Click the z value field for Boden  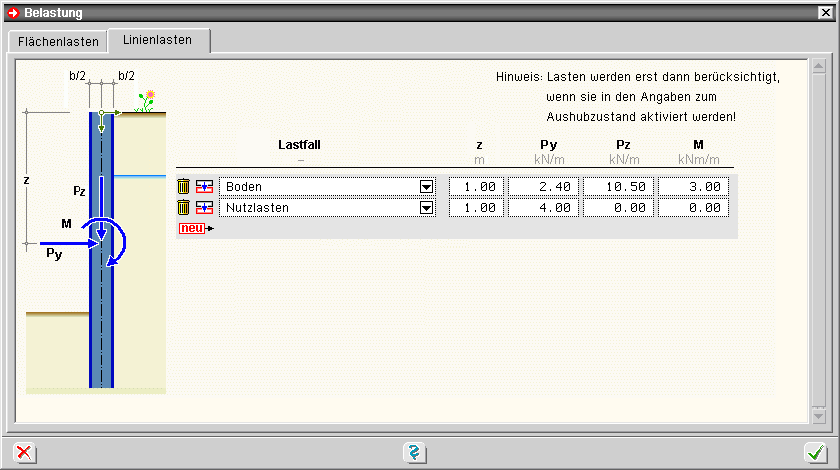(x=477, y=186)
